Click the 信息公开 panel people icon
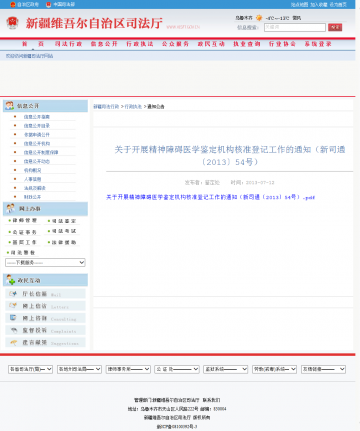This screenshot has width=360, height=431. [x=9, y=106]
